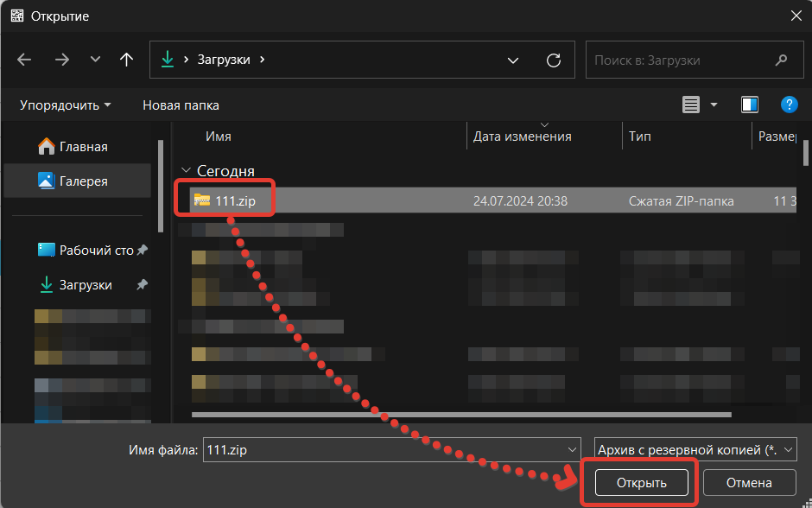812x508 pixels.
Task: Collapse the Сегодня group
Action: tap(186, 171)
